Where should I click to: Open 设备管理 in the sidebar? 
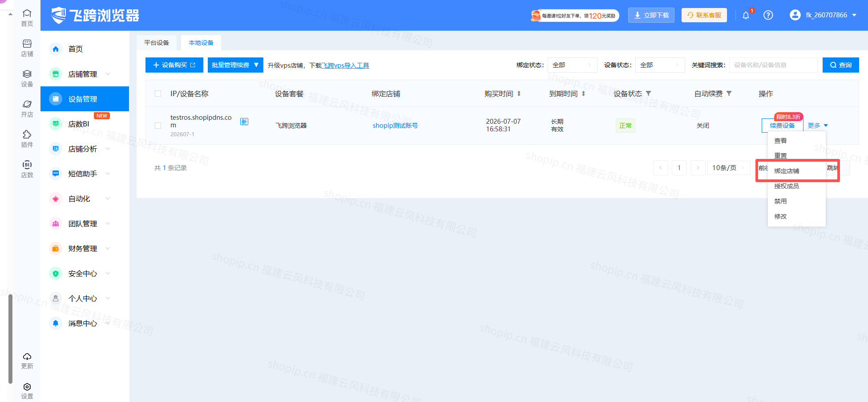pyautogui.click(x=85, y=99)
